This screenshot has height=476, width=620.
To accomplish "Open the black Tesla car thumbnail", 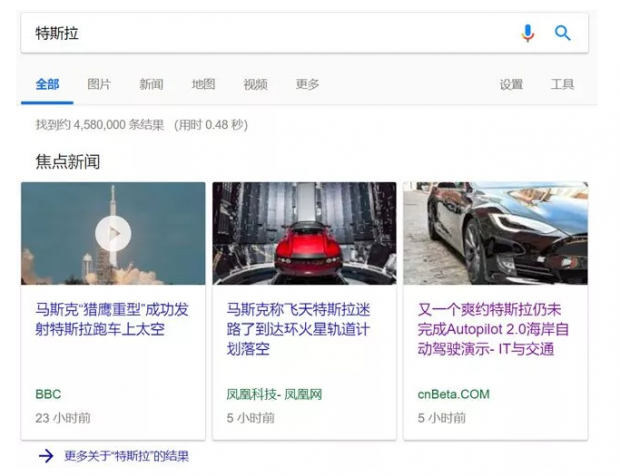I will click(x=495, y=233).
